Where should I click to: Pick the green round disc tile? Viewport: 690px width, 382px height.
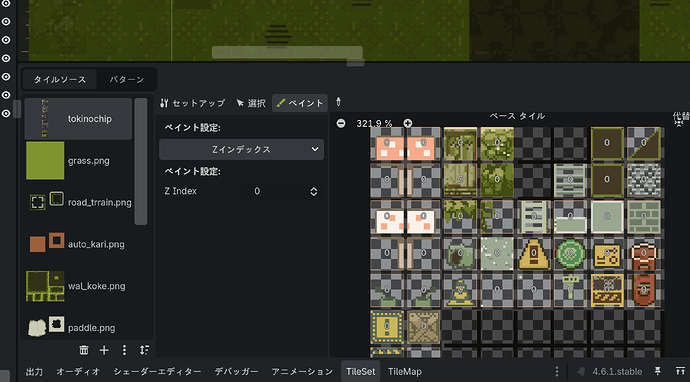tap(570, 253)
